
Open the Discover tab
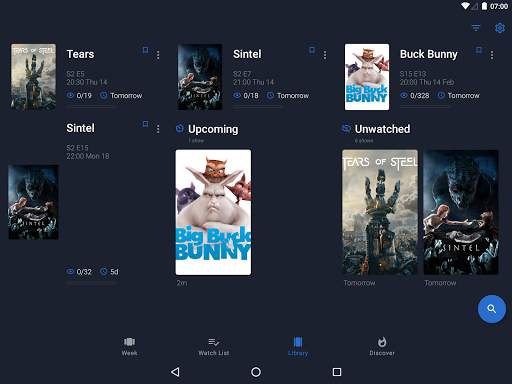point(382,346)
